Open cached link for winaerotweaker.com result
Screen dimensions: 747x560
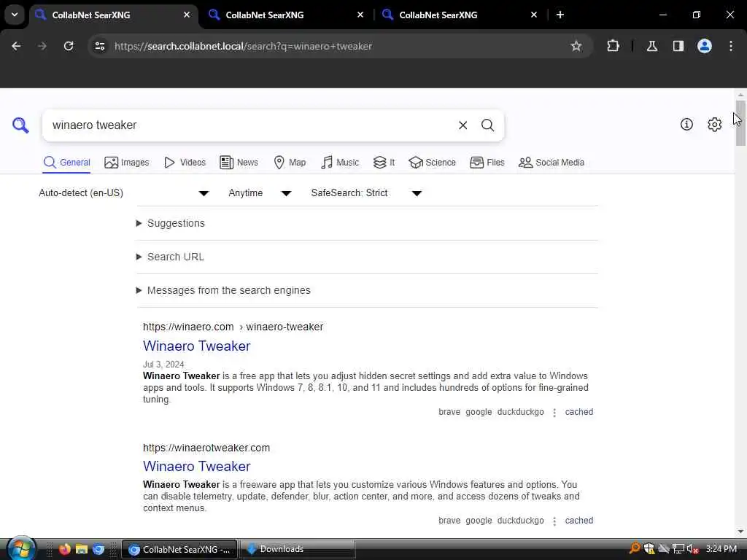tap(578, 521)
